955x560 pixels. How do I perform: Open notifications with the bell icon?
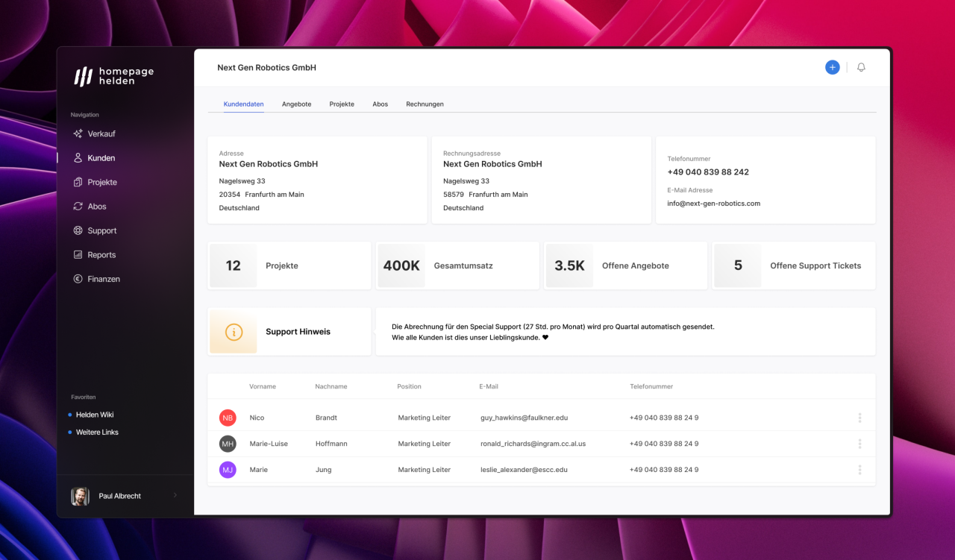(x=861, y=68)
